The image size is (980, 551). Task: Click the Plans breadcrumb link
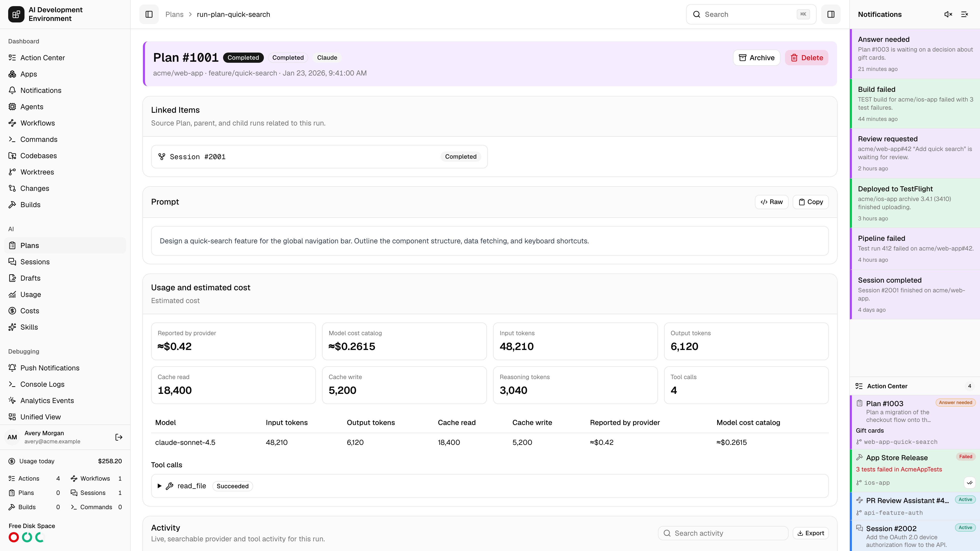(x=174, y=15)
